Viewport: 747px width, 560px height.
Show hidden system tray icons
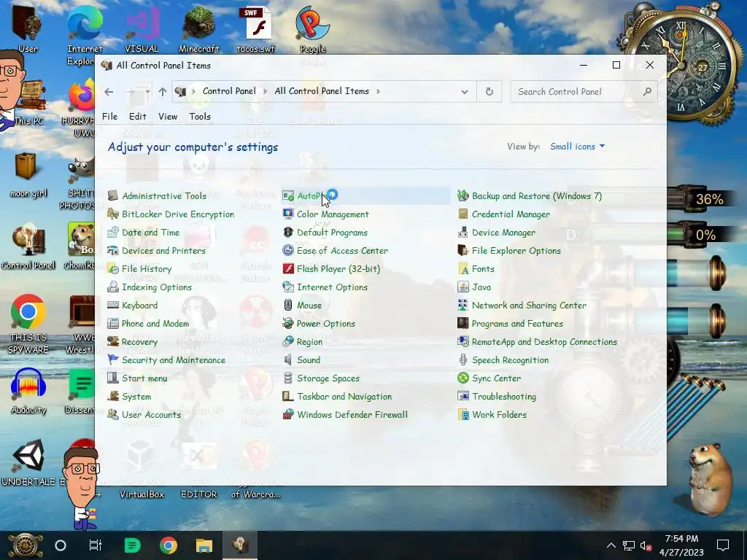[611, 545]
